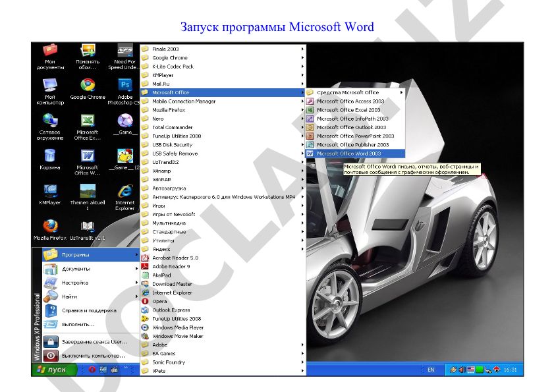
Task: Expand Стандартные program folder
Action: coord(223,232)
